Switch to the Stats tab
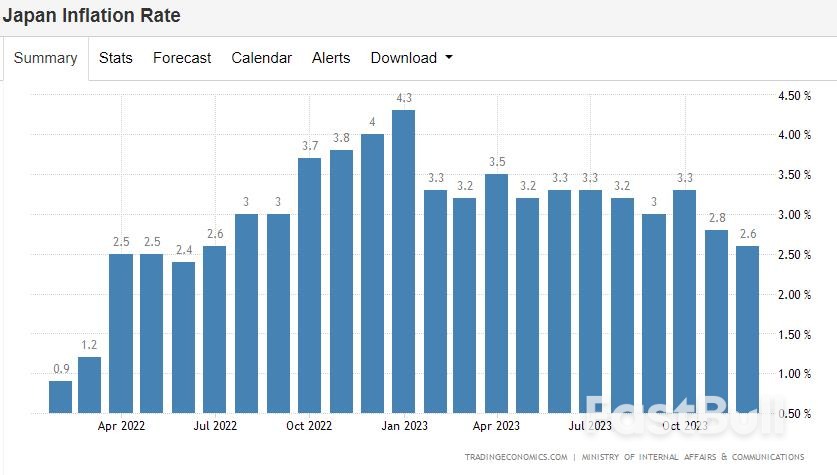 116,58
